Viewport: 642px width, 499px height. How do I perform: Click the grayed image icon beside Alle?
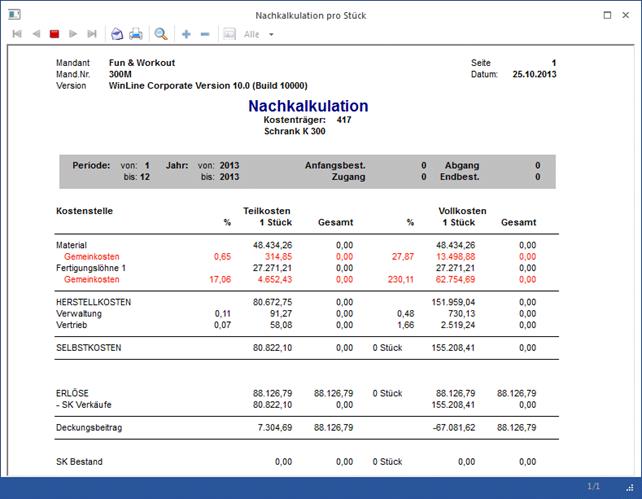229,34
